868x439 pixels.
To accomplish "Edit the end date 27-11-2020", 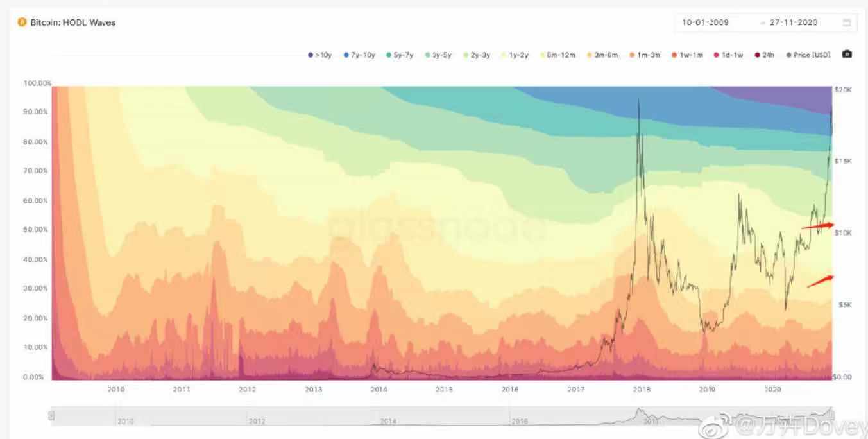I will click(x=794, y=22).
